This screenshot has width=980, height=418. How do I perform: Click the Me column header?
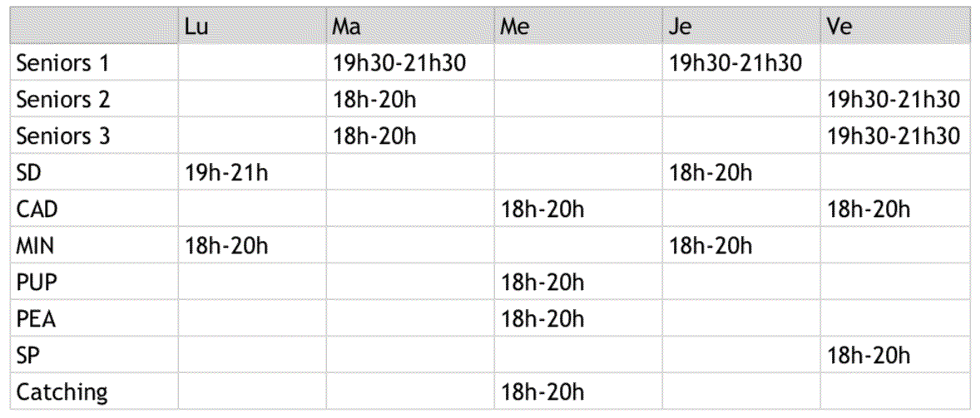pyautogui.click(x=516, y=27)
